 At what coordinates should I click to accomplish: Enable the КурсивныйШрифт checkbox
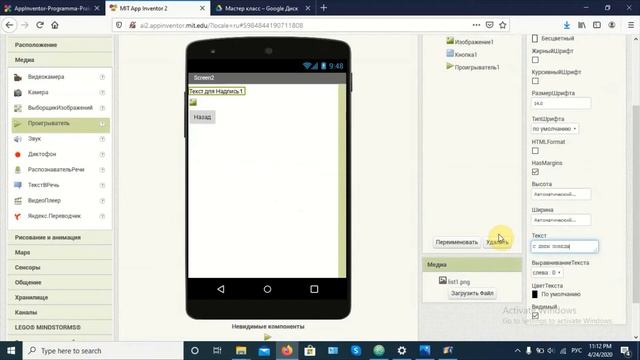click(535, 81)
